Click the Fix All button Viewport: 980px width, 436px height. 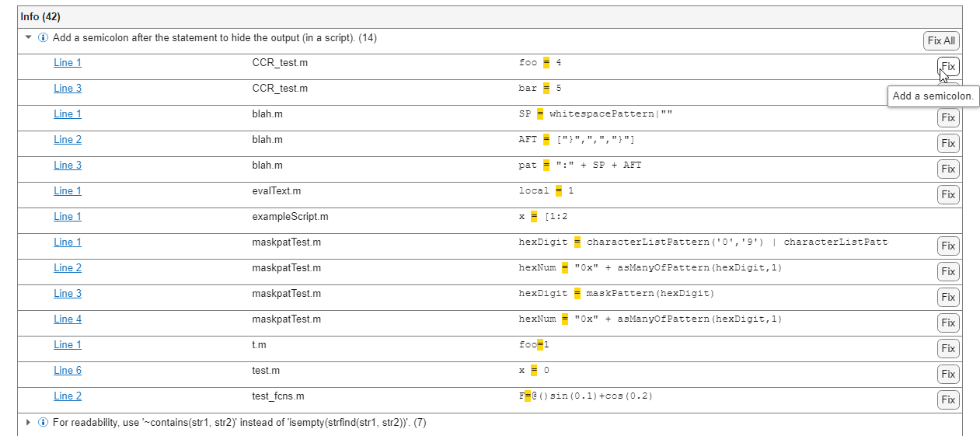click(x=941, y=41)
